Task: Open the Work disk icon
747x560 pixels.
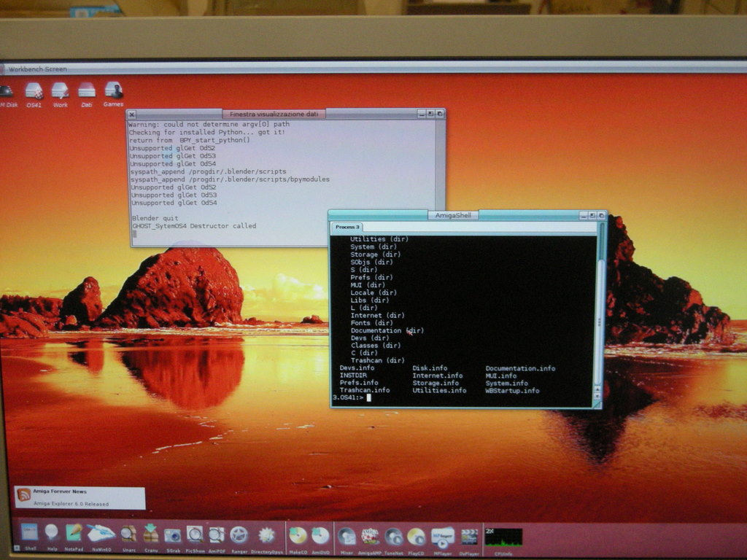Action: pos(60,90)
